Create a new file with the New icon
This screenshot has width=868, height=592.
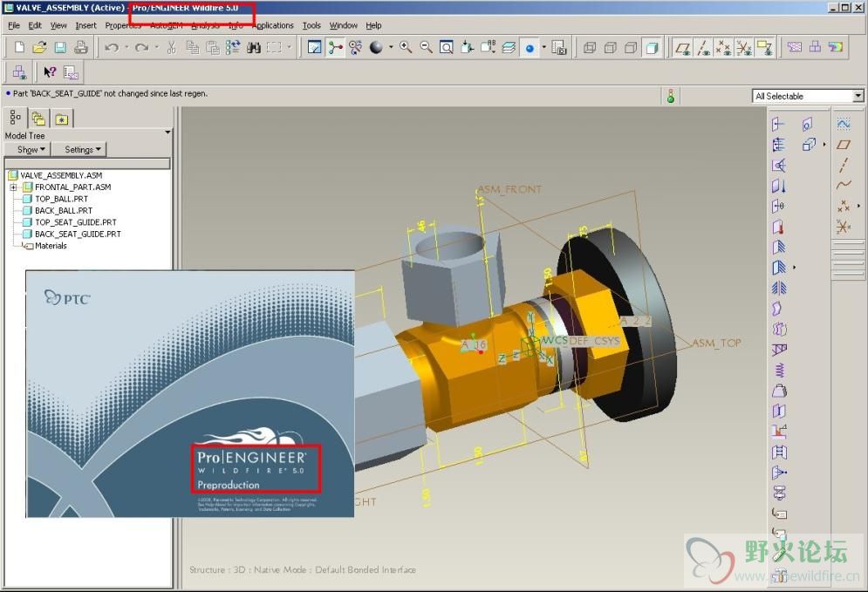point(19,48)
